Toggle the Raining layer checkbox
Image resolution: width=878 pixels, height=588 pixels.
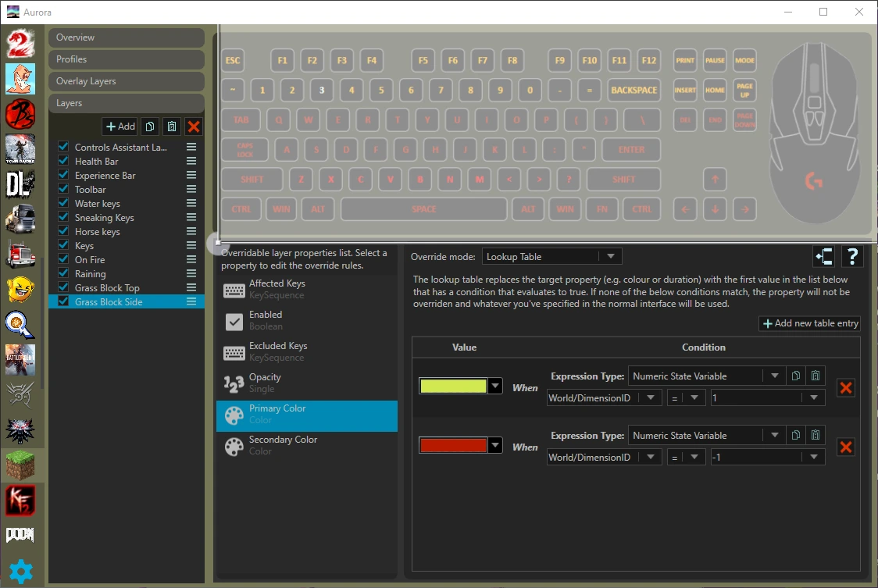click(64, 273)
